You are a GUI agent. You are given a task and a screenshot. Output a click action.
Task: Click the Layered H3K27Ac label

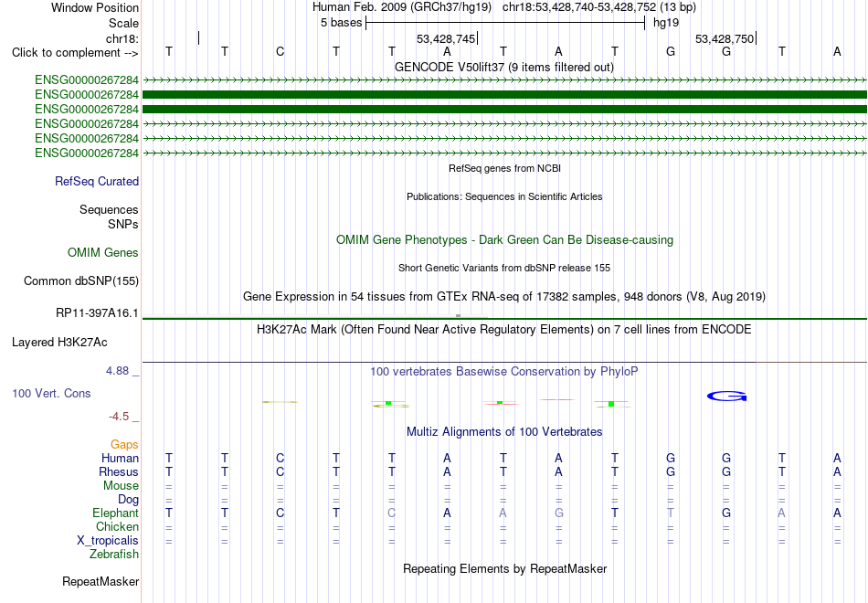point(59,343)
